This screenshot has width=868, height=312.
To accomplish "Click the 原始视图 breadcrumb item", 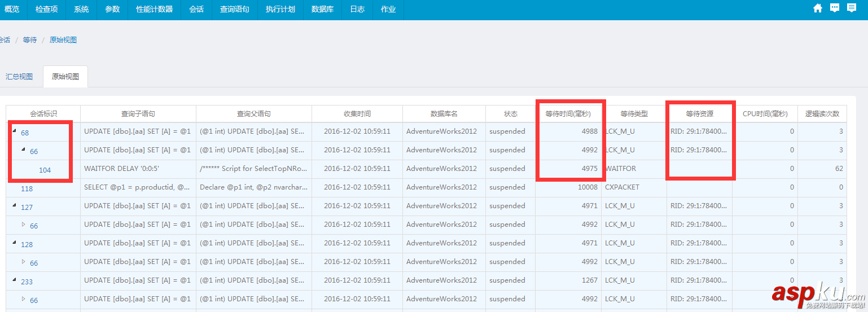I will click(x=63, y=40).
